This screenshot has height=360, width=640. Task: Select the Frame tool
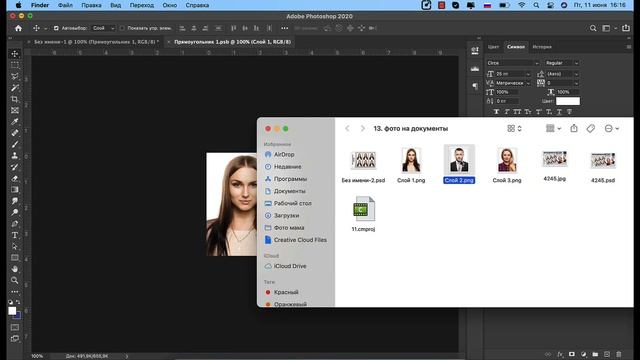point(15,110)
